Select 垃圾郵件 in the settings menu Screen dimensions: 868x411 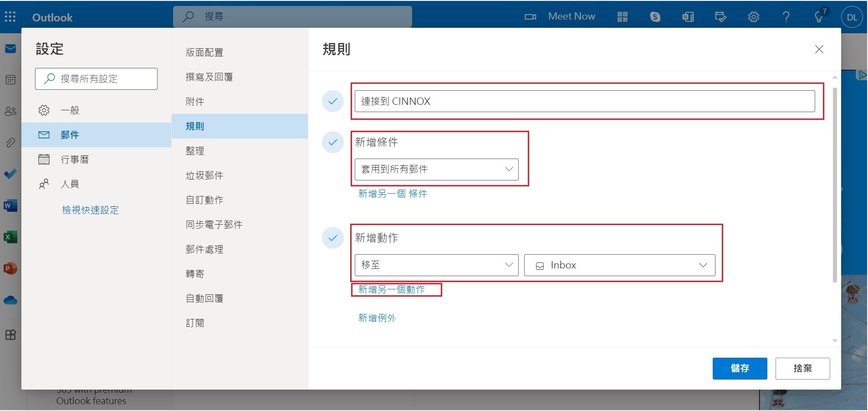(204, 175)
